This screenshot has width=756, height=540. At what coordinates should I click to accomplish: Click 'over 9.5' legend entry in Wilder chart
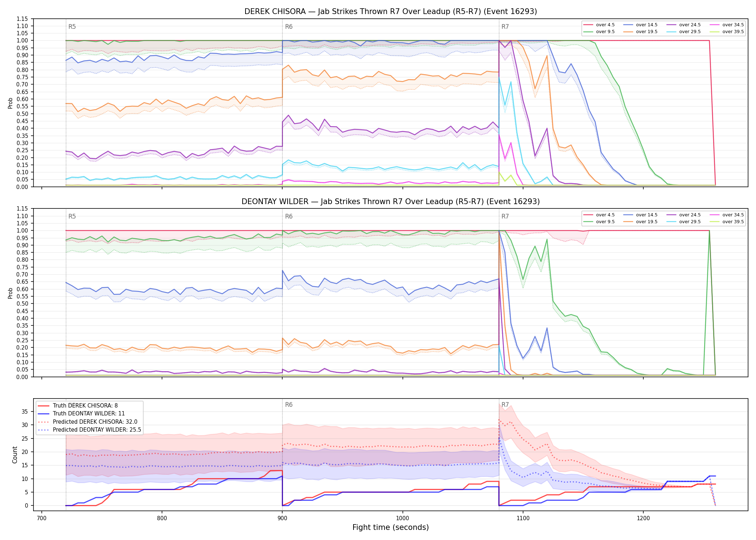point(599,222)
